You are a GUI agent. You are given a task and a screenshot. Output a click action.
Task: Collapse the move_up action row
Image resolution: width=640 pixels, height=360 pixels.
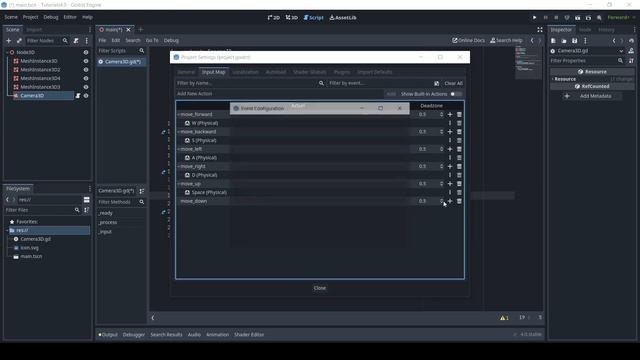178,184
